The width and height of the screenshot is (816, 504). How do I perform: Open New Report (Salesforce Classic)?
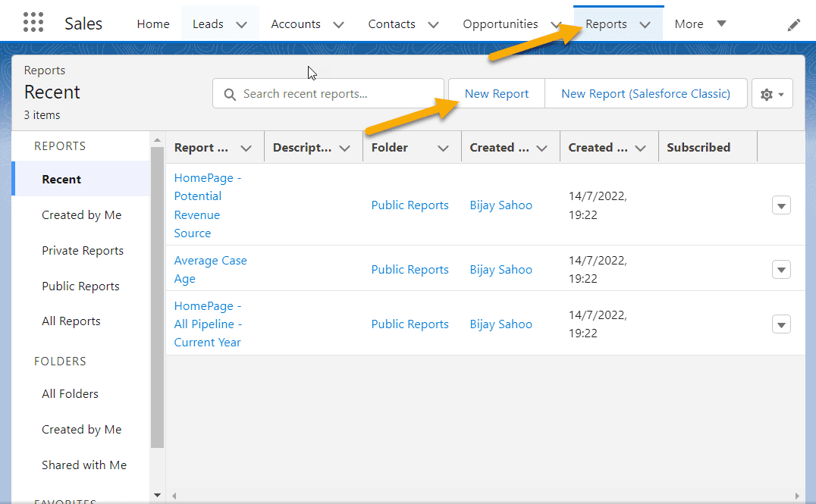pyautogui.click(x=645, y=93)
